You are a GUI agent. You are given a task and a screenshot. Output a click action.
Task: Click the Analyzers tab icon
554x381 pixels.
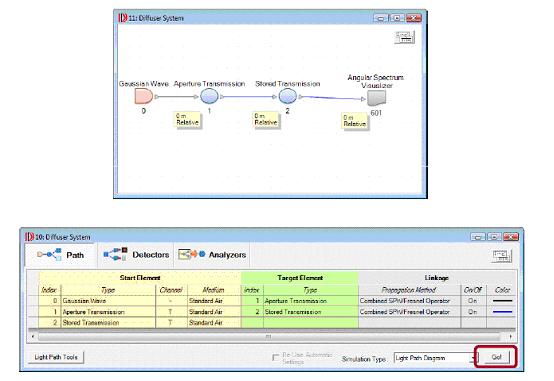click(x=192, y=254)
